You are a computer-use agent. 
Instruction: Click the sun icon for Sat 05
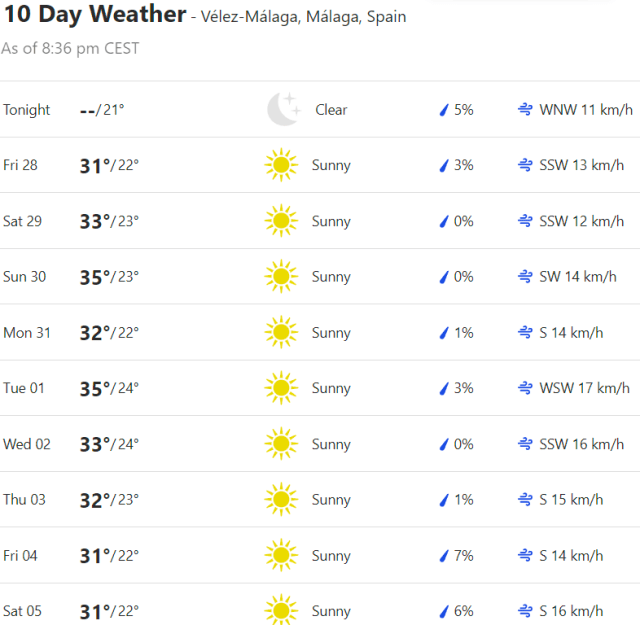[281, 611]
